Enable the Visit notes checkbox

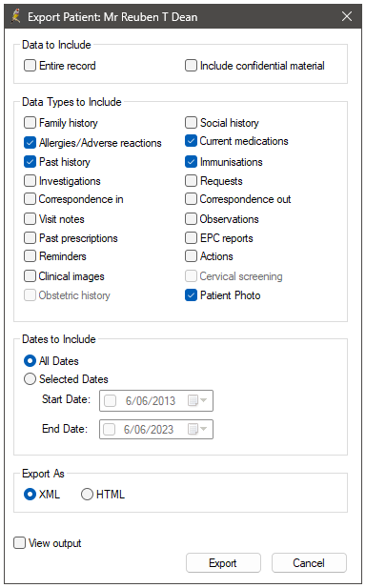click(x=30, y=218)
